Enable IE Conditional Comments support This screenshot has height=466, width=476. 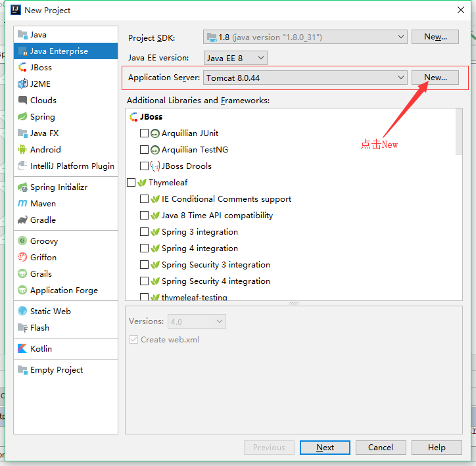144,198
